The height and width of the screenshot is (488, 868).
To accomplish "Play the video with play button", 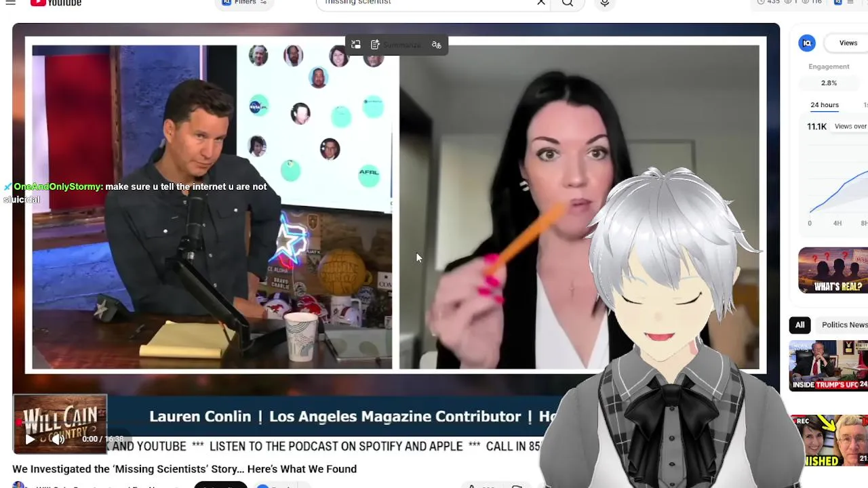I will pyautogui.click(x=30, y=439).
